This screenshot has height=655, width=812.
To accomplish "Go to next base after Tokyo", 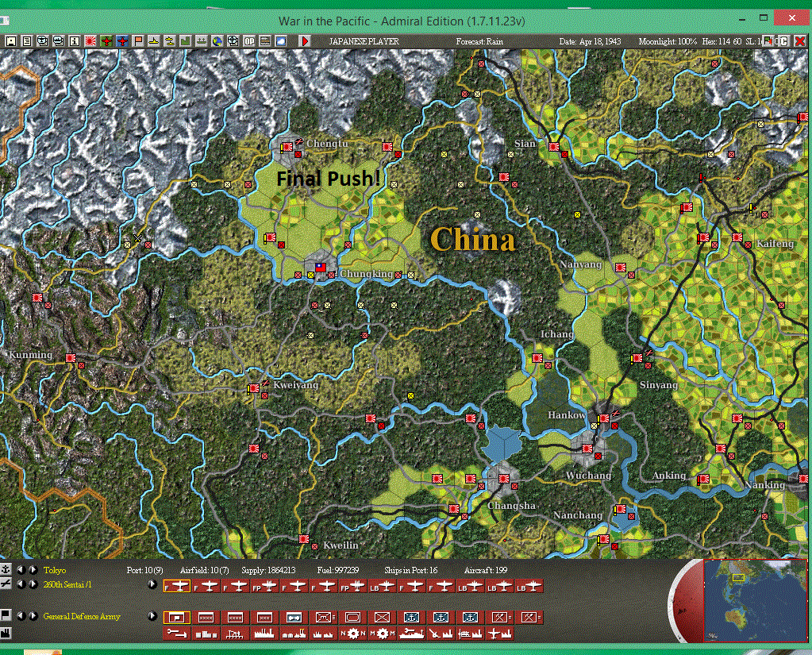I will pyautogui.click(x=33, y=569).
